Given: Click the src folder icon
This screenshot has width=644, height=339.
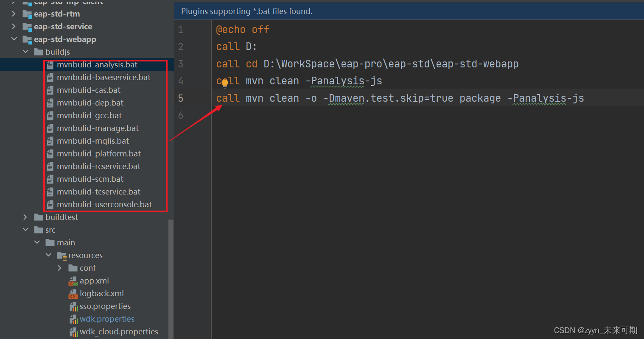Looking at the screenshot, I should pyautogui.click(x=39, y=230).
